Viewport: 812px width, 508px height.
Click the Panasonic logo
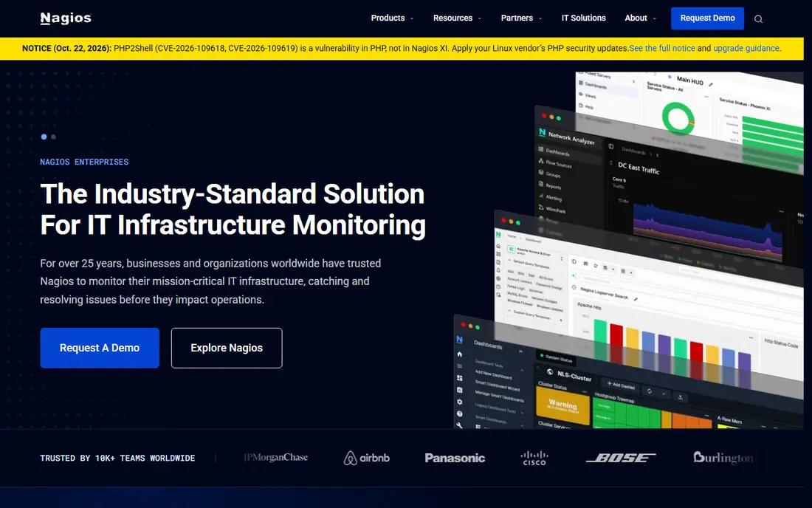pos(455,458)
